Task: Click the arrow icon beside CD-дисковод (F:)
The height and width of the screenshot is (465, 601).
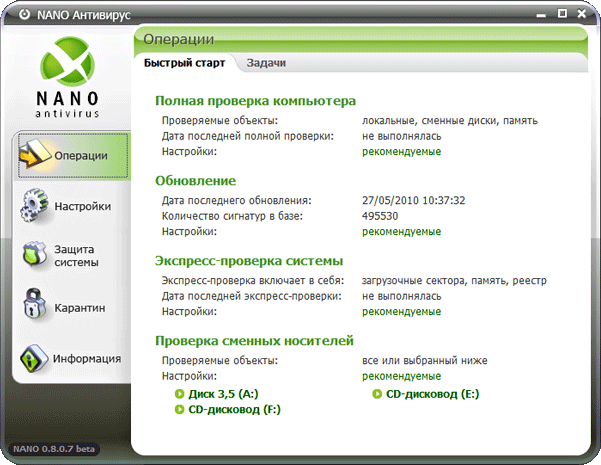Action: (x=180, y=410)
